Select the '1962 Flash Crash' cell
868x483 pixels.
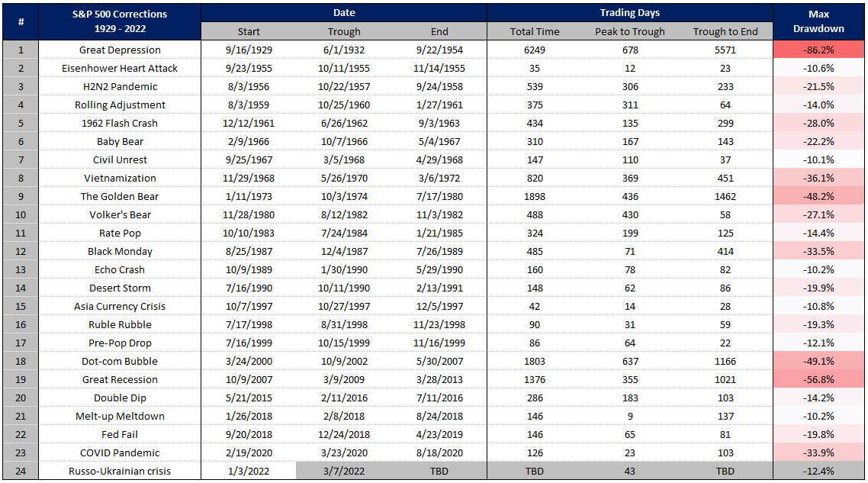(120, 123)
